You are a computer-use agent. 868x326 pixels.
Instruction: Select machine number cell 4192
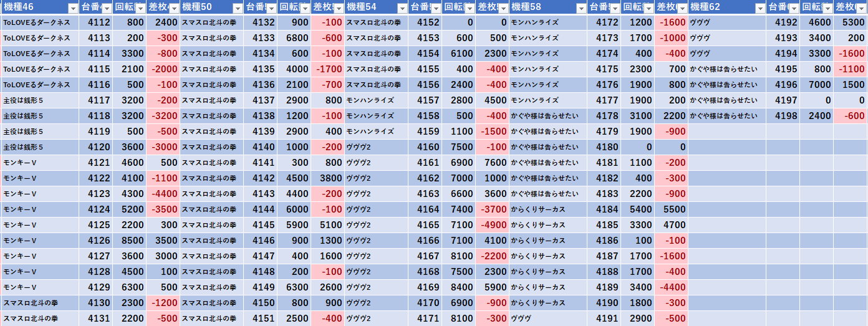pyautogui.click(x=783, y=22)
